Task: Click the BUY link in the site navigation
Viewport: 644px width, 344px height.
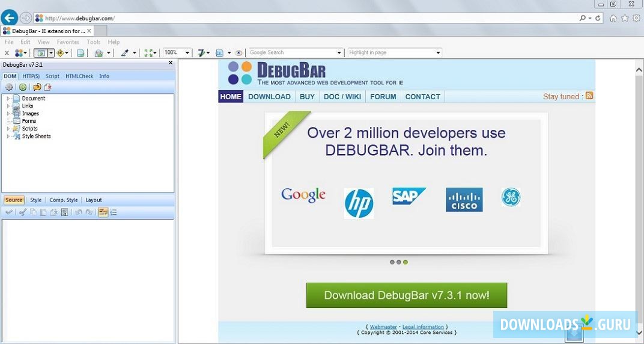Action: [307, 97]
